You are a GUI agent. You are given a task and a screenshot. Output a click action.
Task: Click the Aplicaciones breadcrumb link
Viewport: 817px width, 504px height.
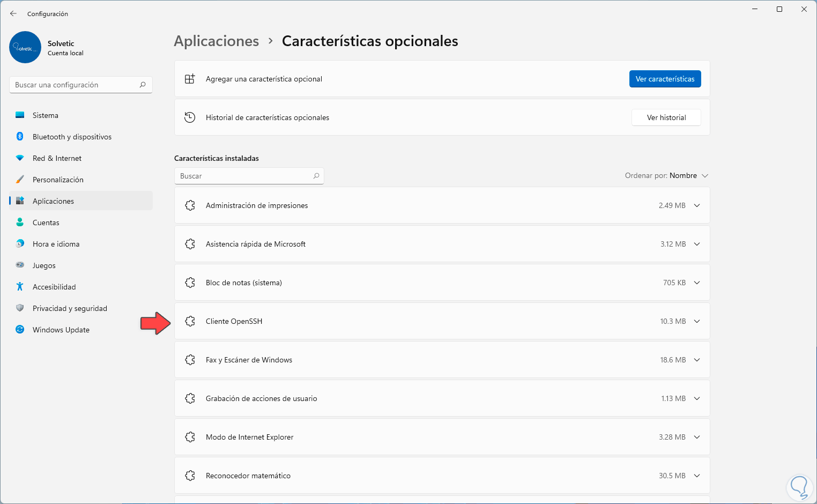(217, 41)
